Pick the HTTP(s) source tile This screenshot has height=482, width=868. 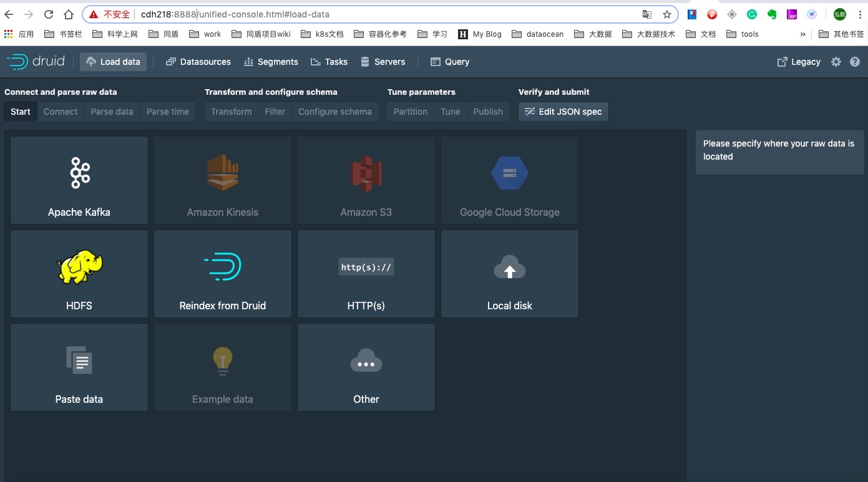(x=366, y=274)
